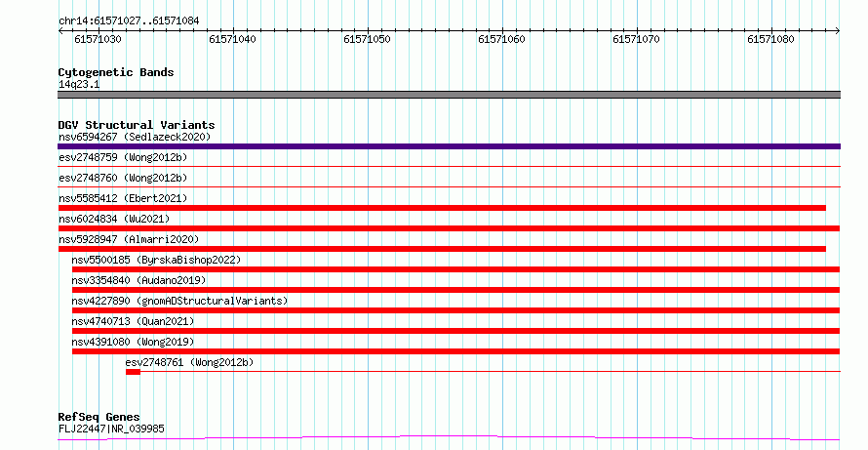This screenshot has width=868, height=450.
Task: Select the thin red esv2748759 line
Action: click(x=449, y=167)
